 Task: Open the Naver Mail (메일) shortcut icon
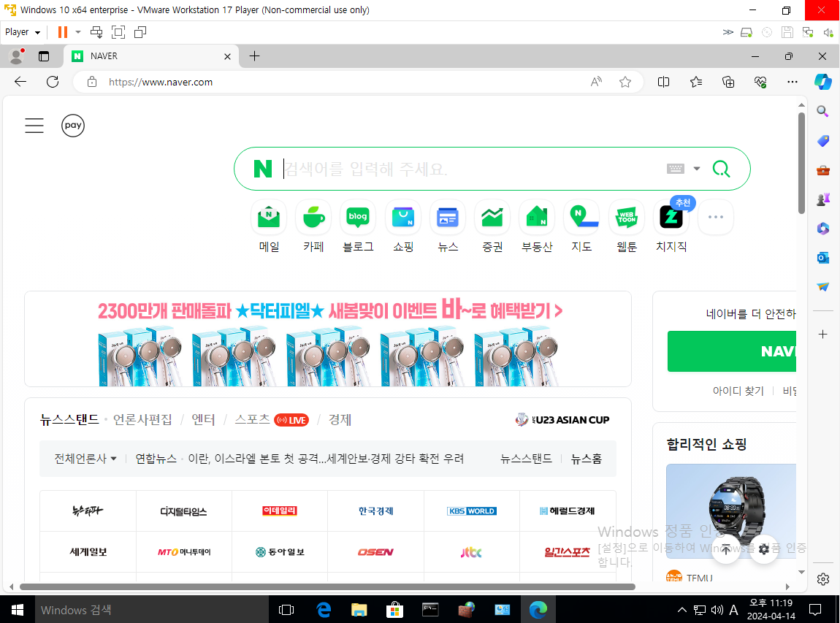coord(269,218)
